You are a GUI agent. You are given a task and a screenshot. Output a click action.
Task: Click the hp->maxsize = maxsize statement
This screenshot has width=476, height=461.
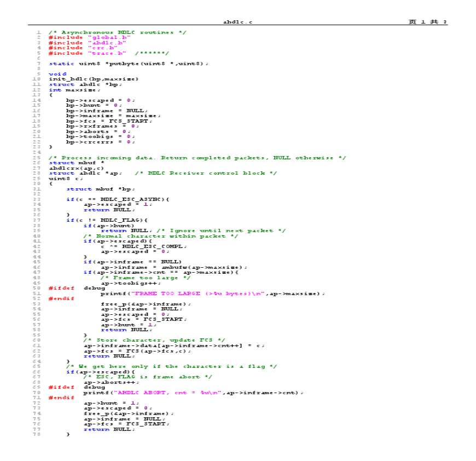[113, 116]
